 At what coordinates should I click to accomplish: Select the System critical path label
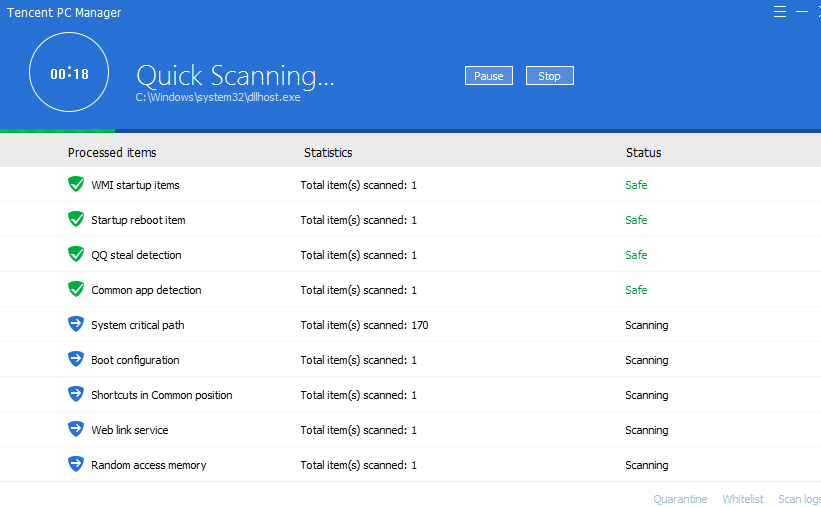[x=138, y=325]
